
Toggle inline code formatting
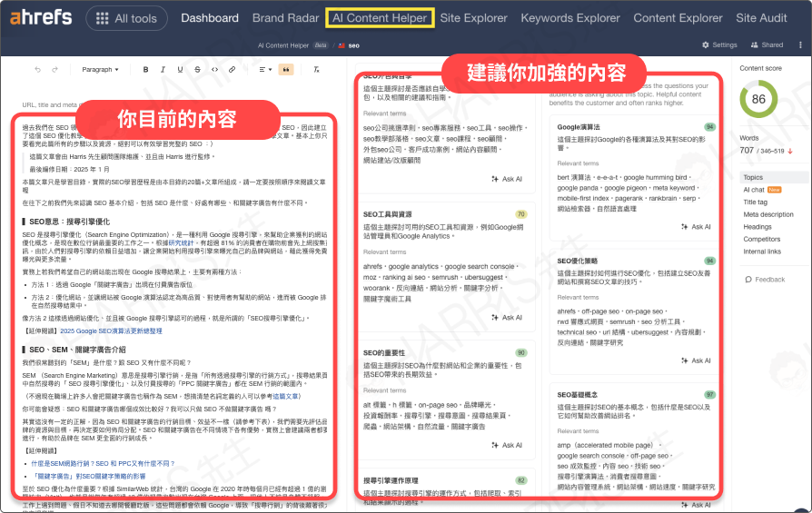[x=214, y=69]
